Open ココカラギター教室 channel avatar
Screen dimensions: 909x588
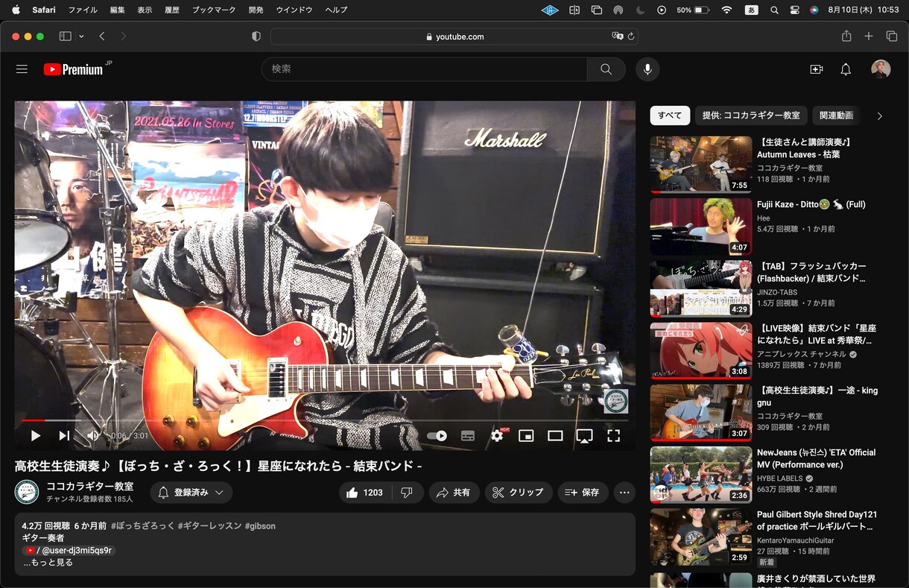click(27, 492)
